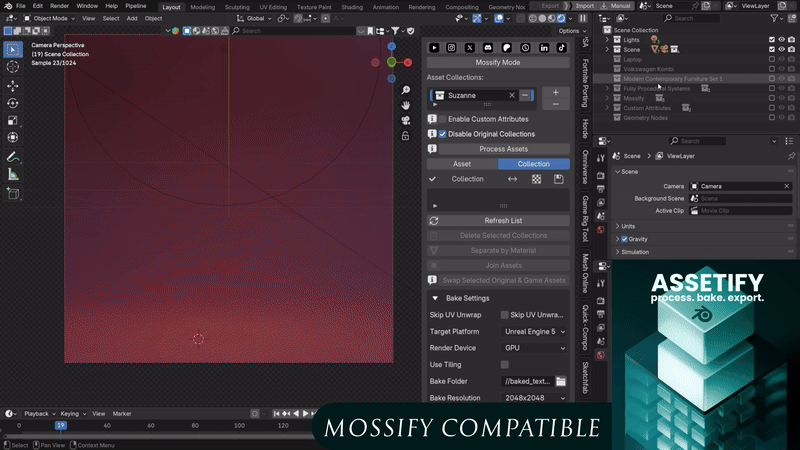Click the Process Assets button
The height and width of the screenshot is (450, 800).
(x=504, y=149)
